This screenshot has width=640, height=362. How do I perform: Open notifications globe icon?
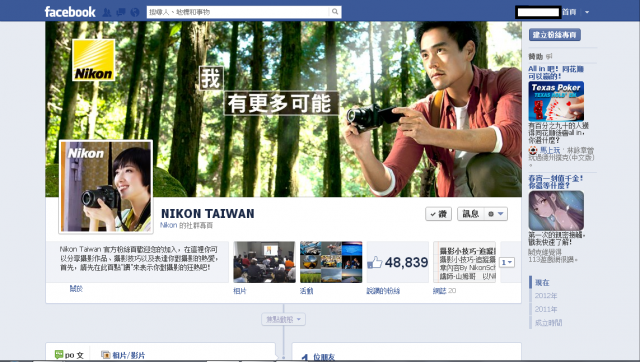[135, 12]
